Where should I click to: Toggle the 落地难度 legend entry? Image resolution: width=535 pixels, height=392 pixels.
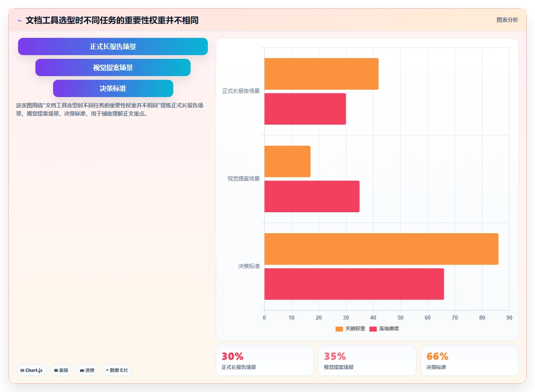coord(384,329)
